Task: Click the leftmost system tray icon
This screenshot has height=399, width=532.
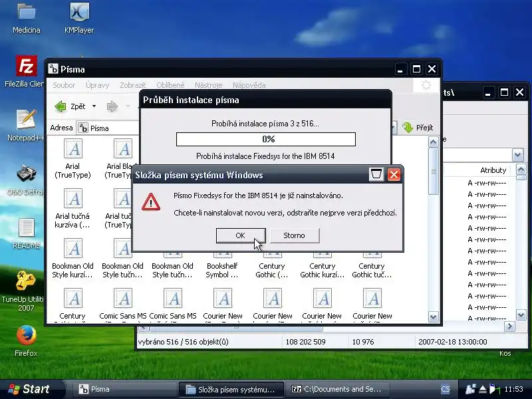Action: [470, 389]
